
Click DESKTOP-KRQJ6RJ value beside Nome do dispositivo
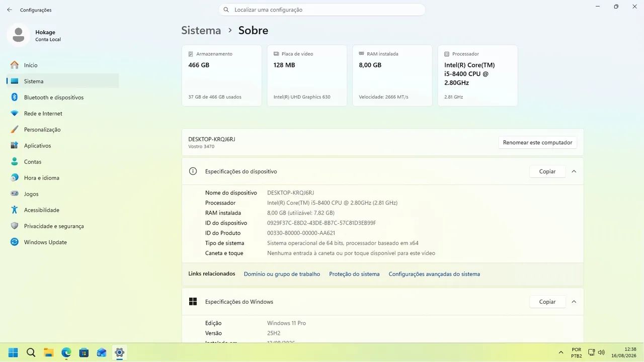pyautogui.click(x=290, y=193)
